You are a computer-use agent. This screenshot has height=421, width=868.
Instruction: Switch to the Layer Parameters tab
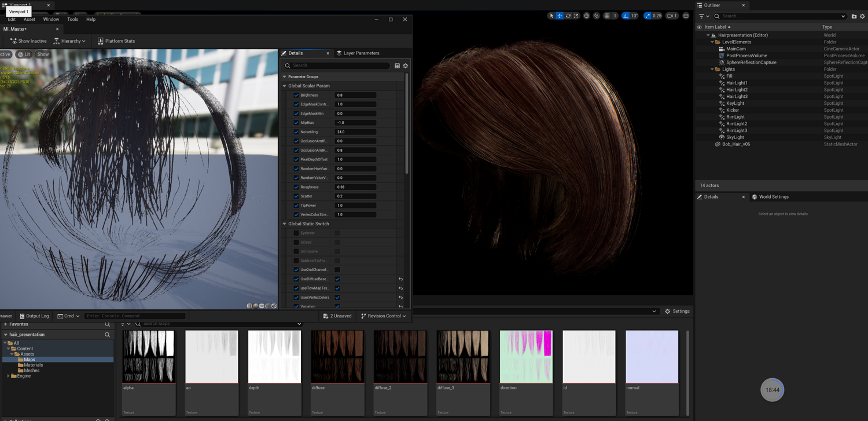(358, 53)
